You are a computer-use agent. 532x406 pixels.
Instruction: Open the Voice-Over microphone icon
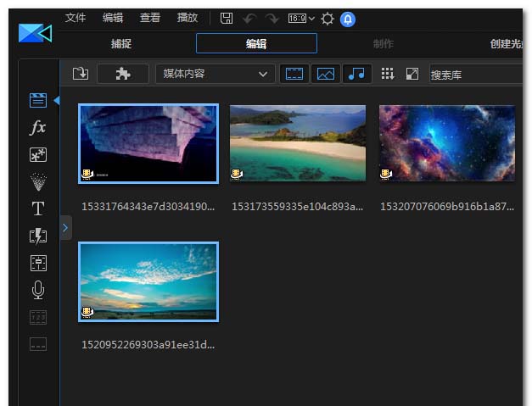(38, 290)
